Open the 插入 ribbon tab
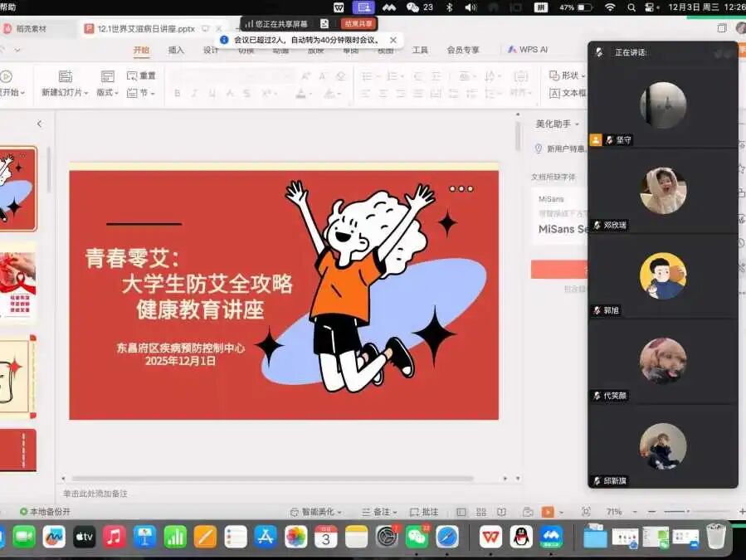 click(176, 50)
